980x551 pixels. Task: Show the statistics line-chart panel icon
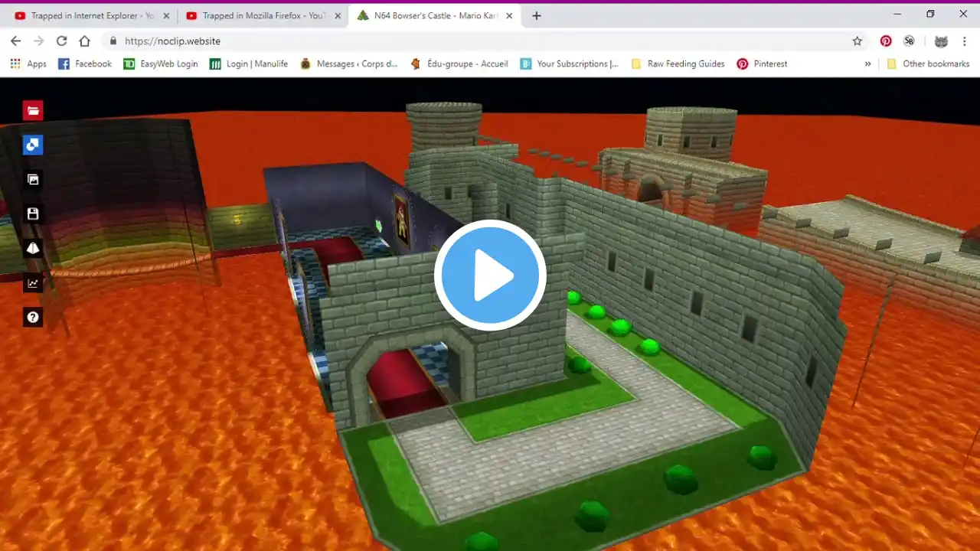pos(33,282)
